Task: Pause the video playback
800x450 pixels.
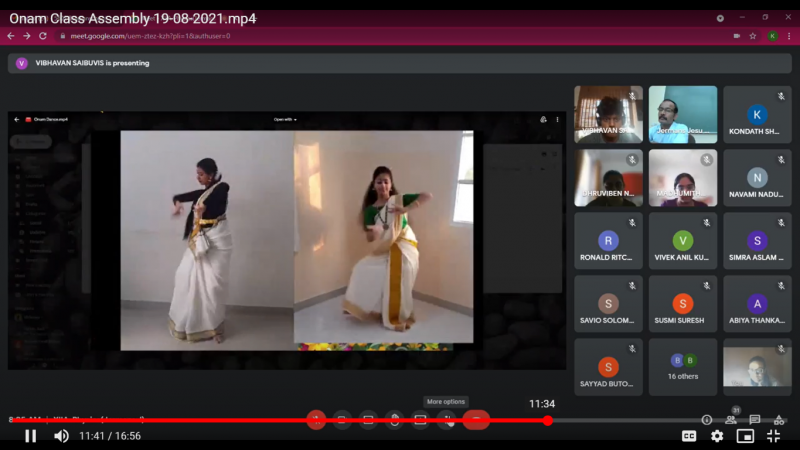Action: click(x=30, y=436)
